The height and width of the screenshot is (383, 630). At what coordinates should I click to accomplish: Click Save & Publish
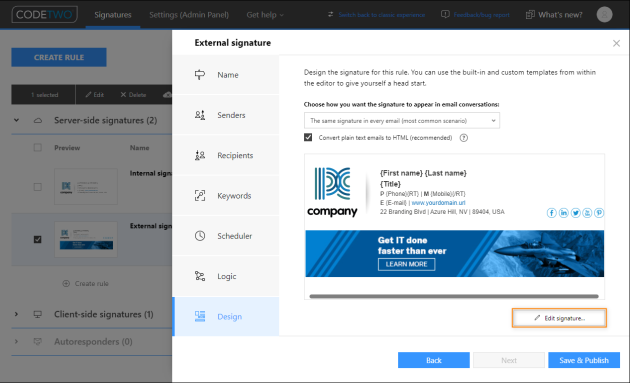(584, 360)
